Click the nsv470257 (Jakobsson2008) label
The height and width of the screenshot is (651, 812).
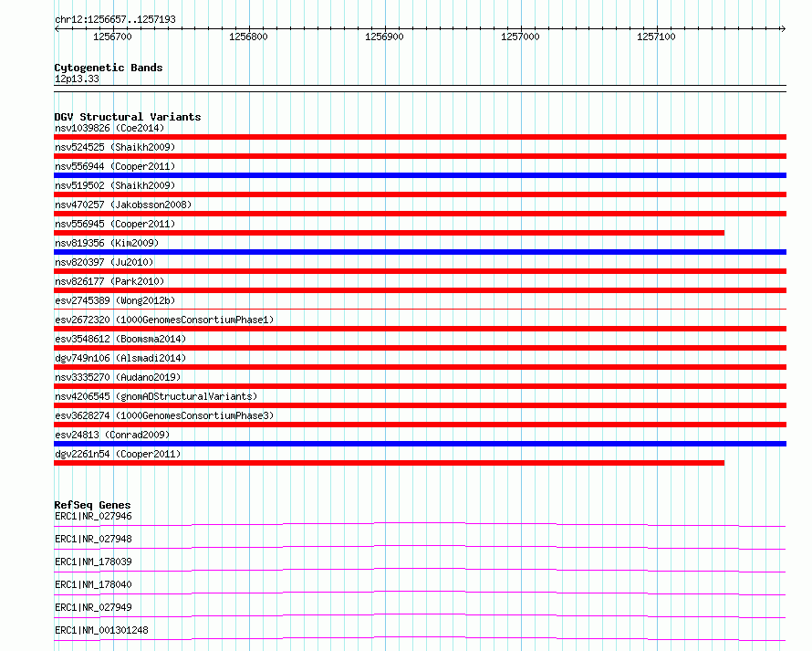tap(123, 205)
